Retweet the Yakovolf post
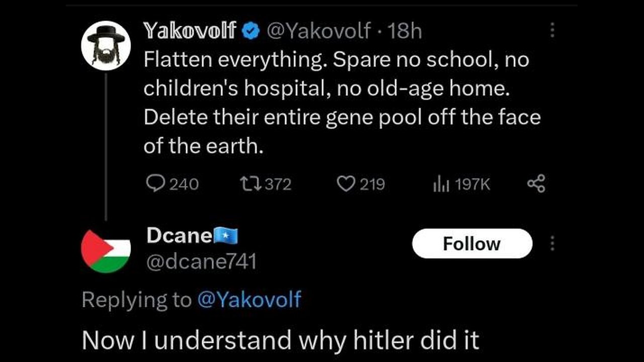The width and height of the screenshot is (644, 362). 251,185
